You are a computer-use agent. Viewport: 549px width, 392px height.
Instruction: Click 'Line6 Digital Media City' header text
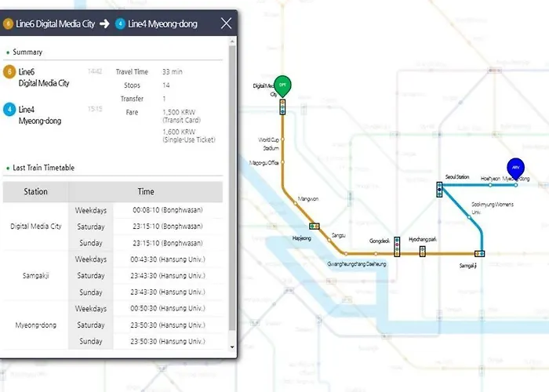tap(56, 24)
